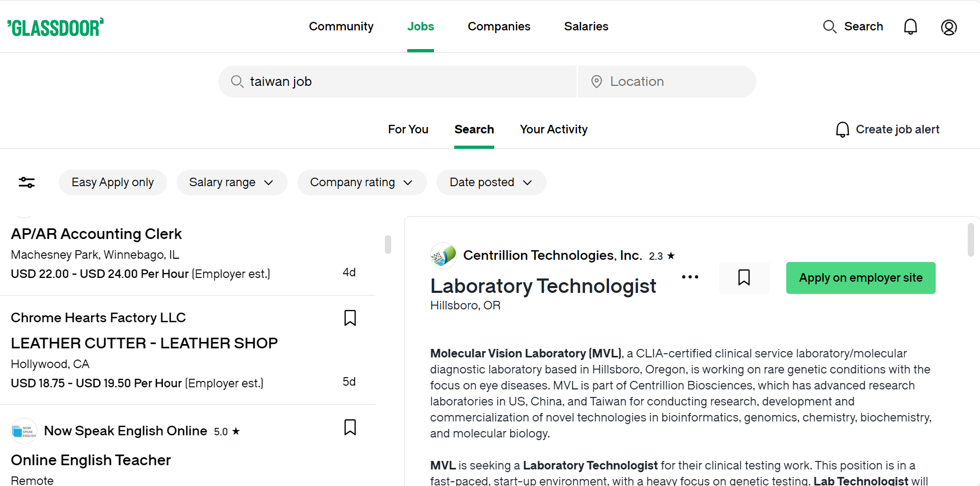Open the Date posted dropdown
Viewport: 980px width, 486px height.
[491, 182]
